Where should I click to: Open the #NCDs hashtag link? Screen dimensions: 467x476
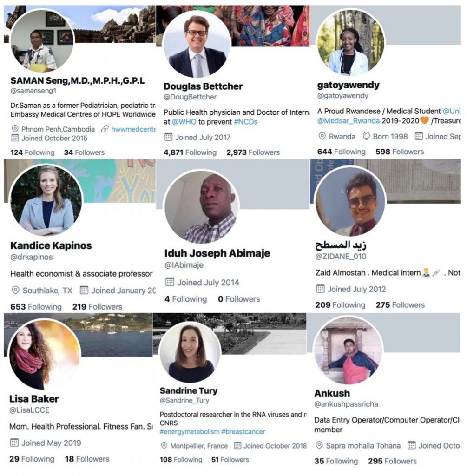[x=245, y=122]
